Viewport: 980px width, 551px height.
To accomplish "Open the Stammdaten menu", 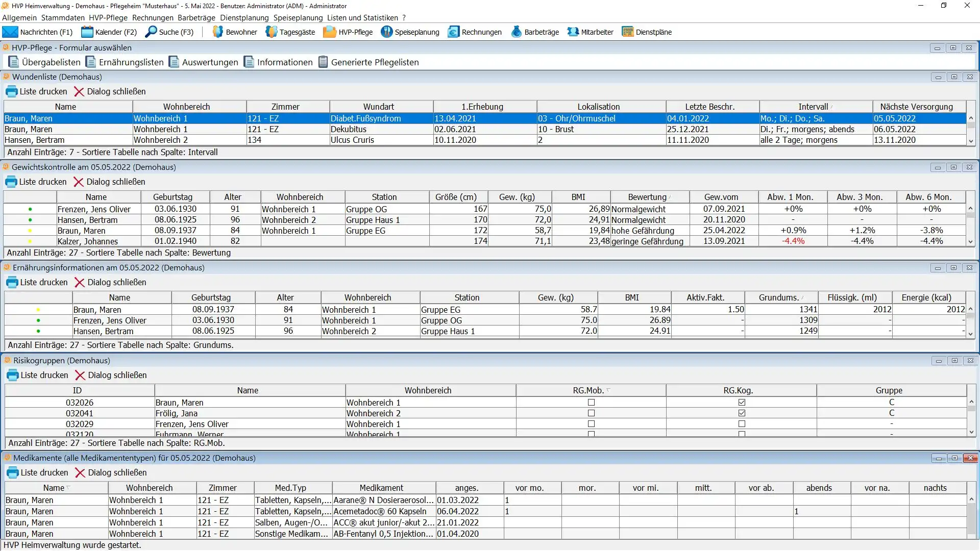I will 63,18.
